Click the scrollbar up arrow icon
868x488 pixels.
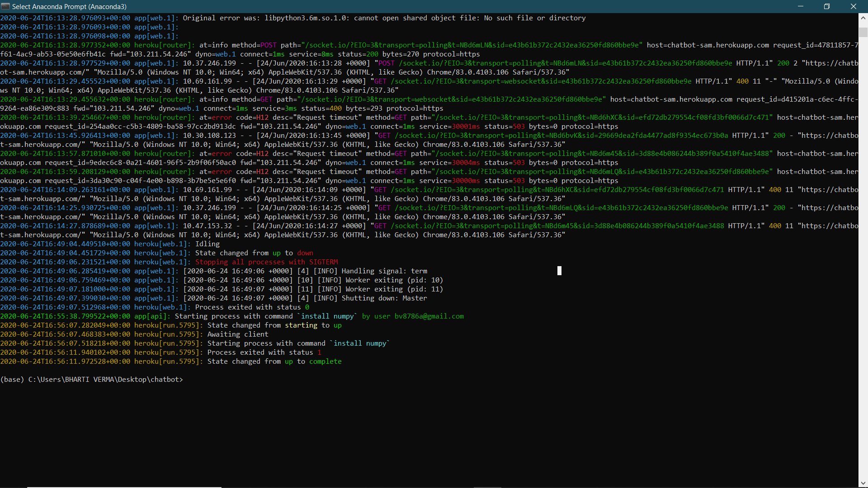coord(863,17)
